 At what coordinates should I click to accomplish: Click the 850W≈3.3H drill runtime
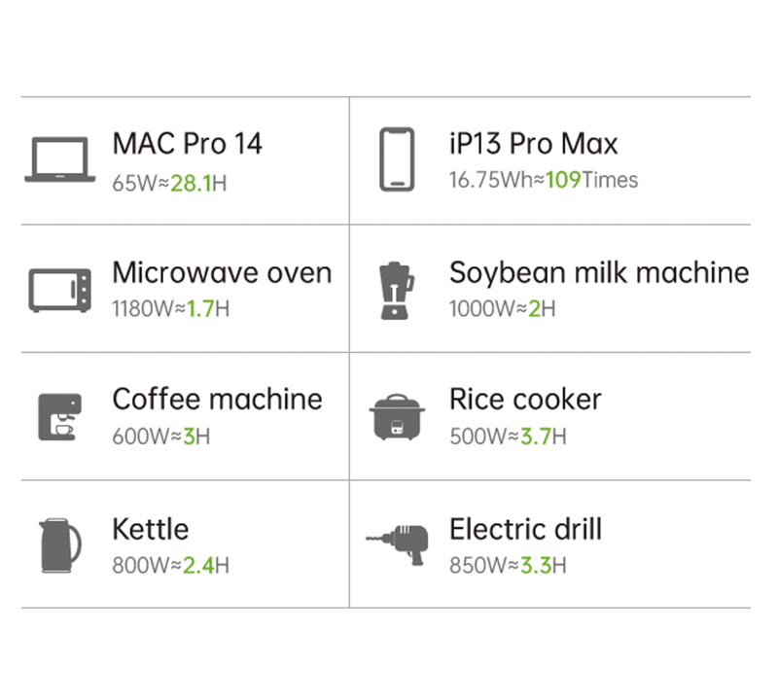point(508,565)
